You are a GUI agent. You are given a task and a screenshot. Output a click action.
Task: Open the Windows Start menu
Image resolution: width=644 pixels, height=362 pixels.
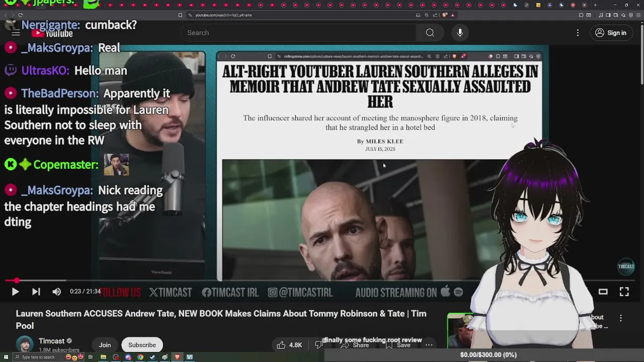pos(6,357)
